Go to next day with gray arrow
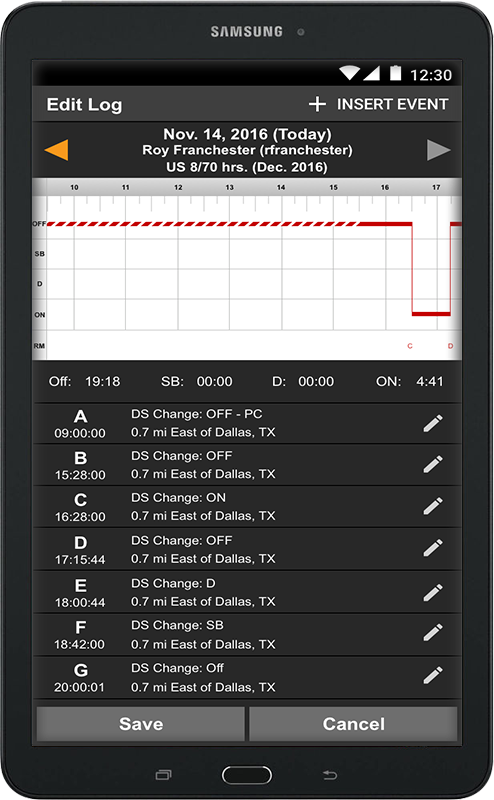 (x=438, y=150)
